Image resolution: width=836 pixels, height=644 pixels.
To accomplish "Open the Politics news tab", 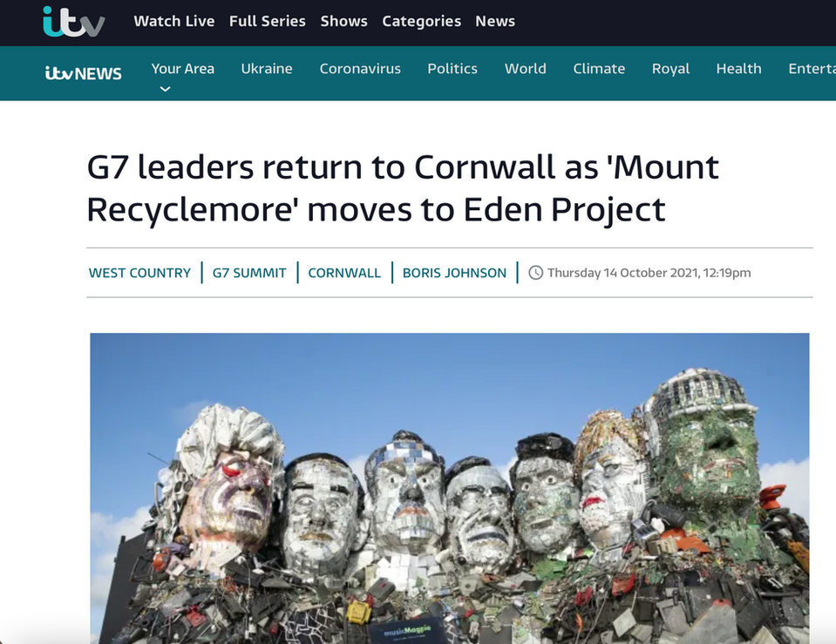I will point(452,69).
